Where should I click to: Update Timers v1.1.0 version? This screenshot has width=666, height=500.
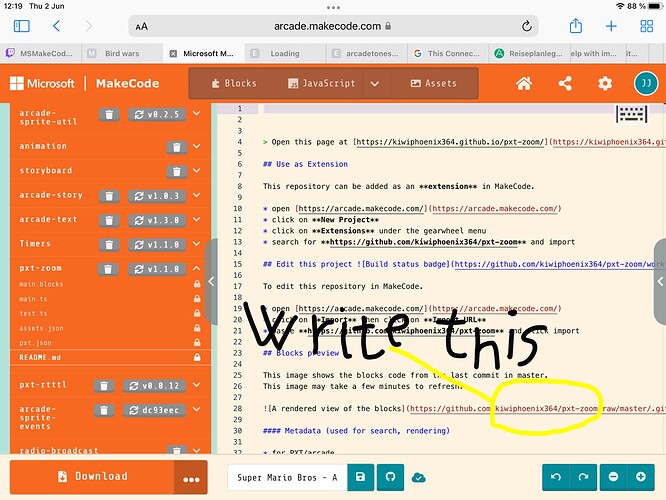[157, 245]
